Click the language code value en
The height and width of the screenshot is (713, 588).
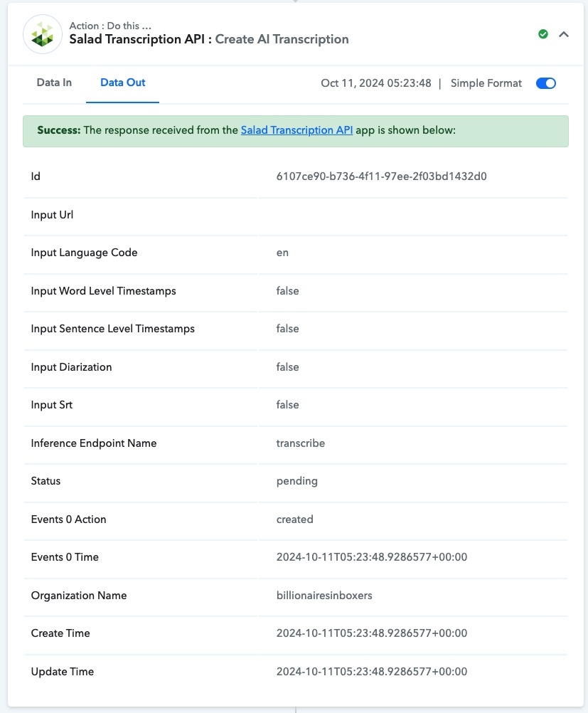(x=282, y=253)
